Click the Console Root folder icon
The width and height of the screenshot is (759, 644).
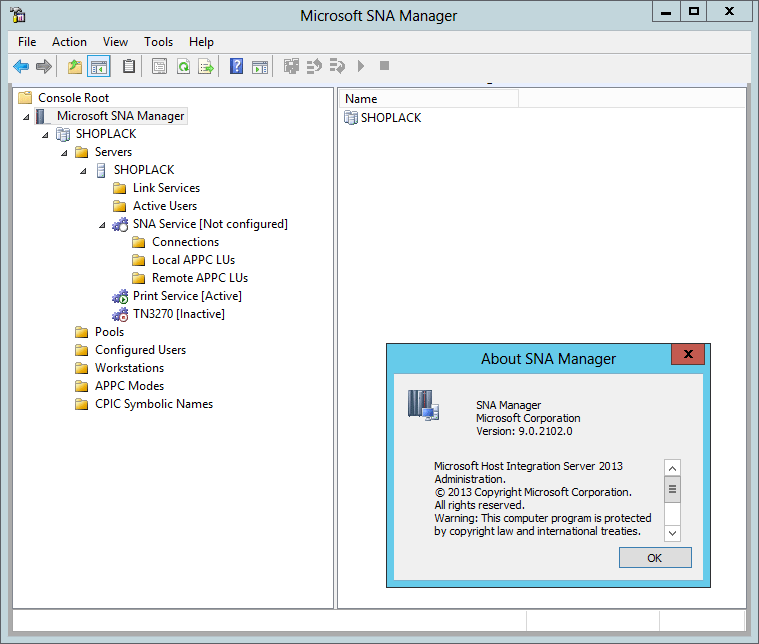tap(25, 98)
